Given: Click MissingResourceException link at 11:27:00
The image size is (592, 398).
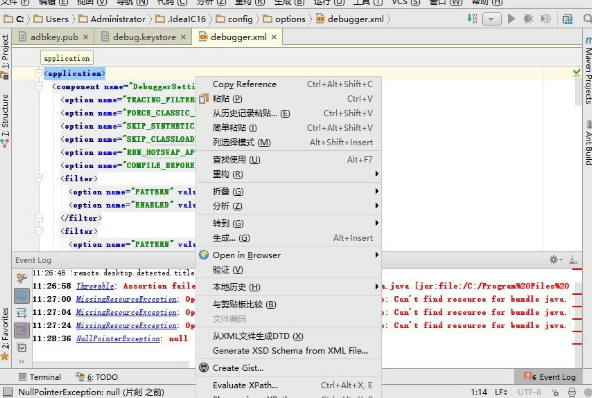Looking at the screenshot, I should click(126, 299).
